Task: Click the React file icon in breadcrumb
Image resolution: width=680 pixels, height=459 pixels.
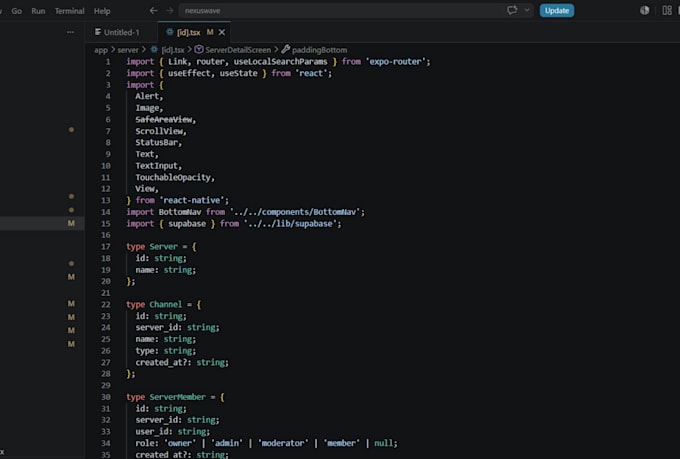Action: coord(154,49)
